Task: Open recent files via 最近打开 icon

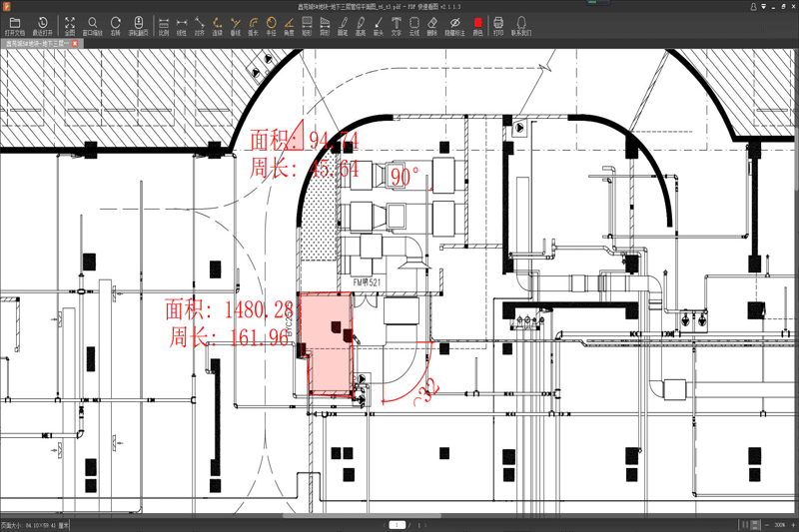Action: coord(42,26)
